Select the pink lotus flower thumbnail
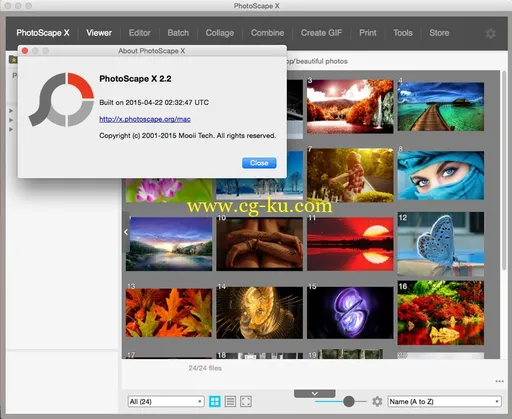This screenshot has height=419, width=512. (x=169, y=190)
